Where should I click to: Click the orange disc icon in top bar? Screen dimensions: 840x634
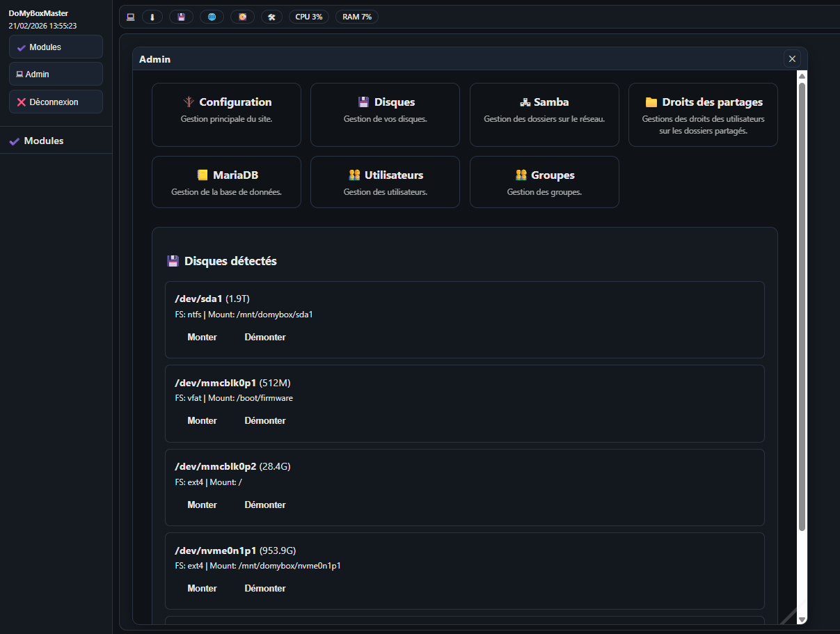(x=242, y=17)
